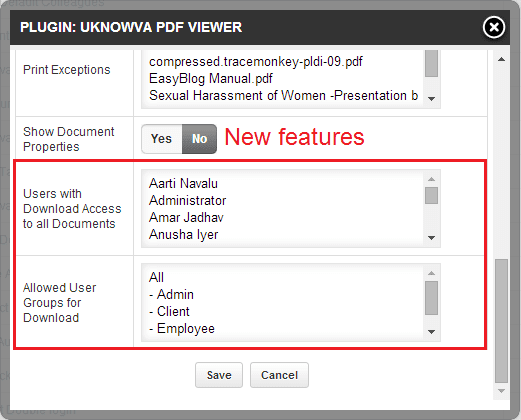521x420 pixels.
Task: Click the Cancel button
Action: pyautogui.click(x=279, y=375)
